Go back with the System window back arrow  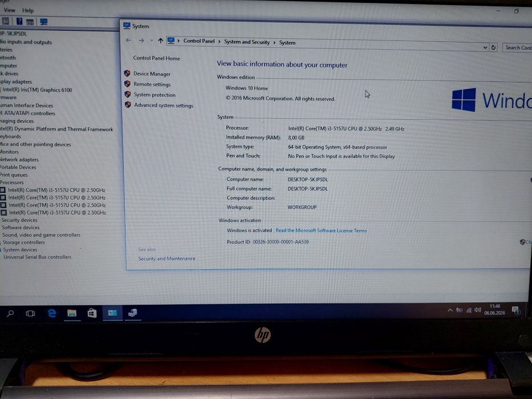129,40
